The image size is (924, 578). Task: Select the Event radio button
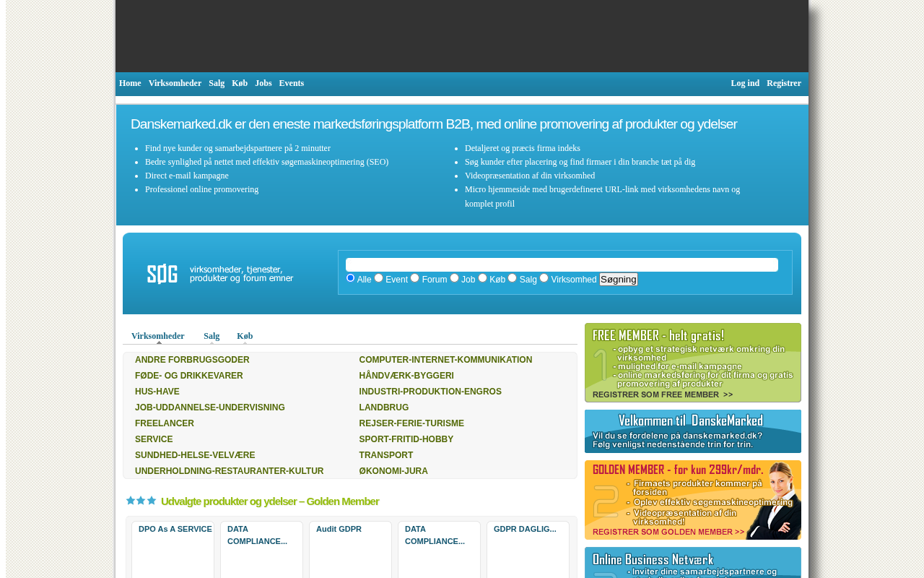(x=379, y=278)
